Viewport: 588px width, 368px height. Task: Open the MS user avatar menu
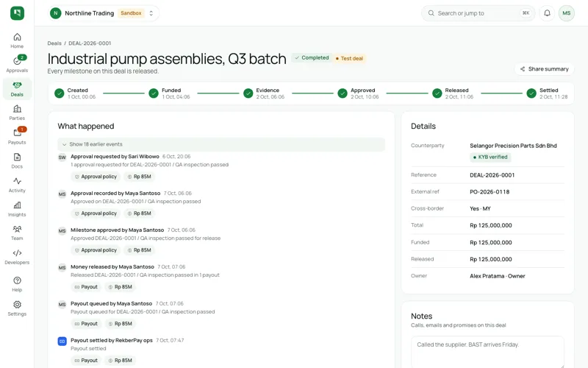pyautogui.click(x=566, y=13)
